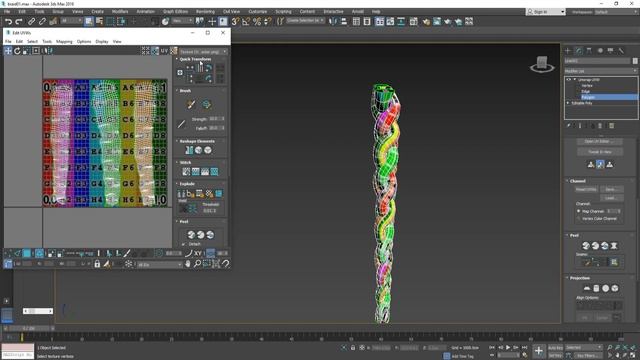Click the Open UV Editor button
Viewport: 640px width, 360px height.
tap(600, 141)
